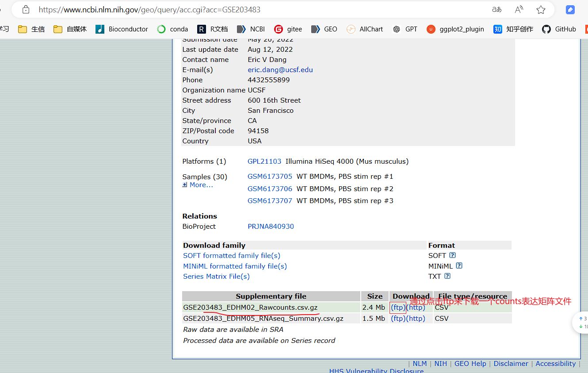
Task: Click SOFT format help question icon
Action: coord(452,255)
